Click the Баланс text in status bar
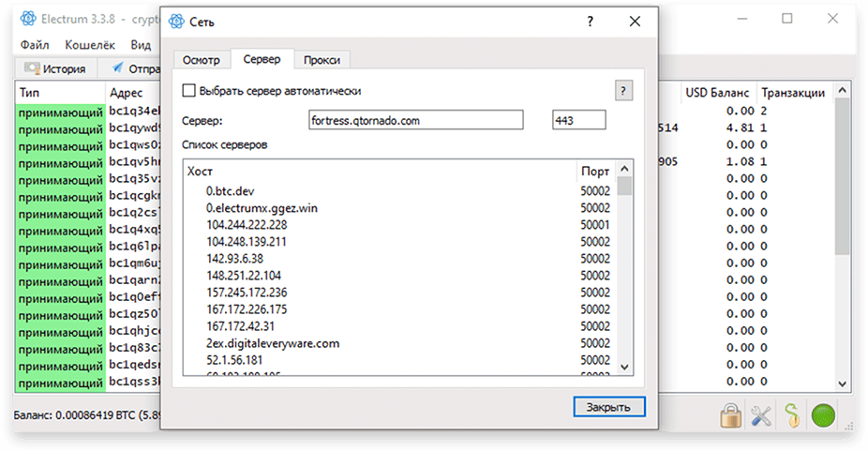The image size is (868, 451). click(86, 414)
